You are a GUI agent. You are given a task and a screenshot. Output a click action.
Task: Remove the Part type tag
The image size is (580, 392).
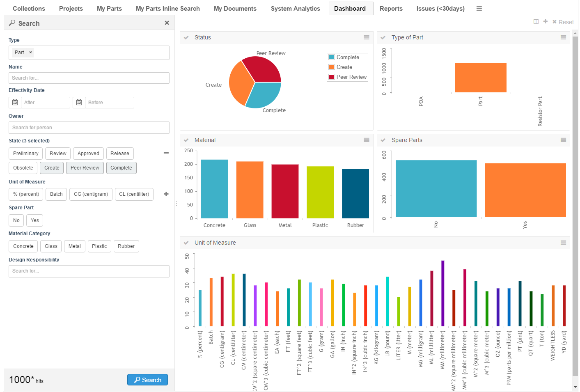pos(30,53)
